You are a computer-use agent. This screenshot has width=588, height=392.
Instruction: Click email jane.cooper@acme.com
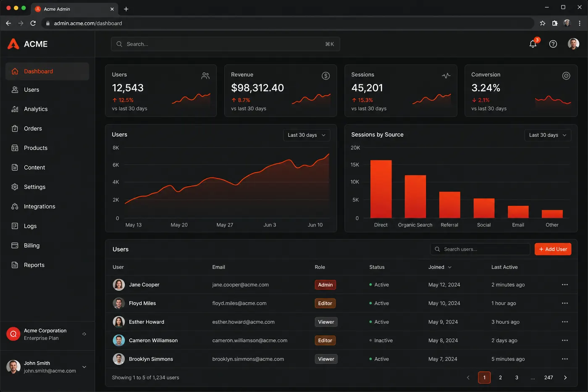pos(240,285)
